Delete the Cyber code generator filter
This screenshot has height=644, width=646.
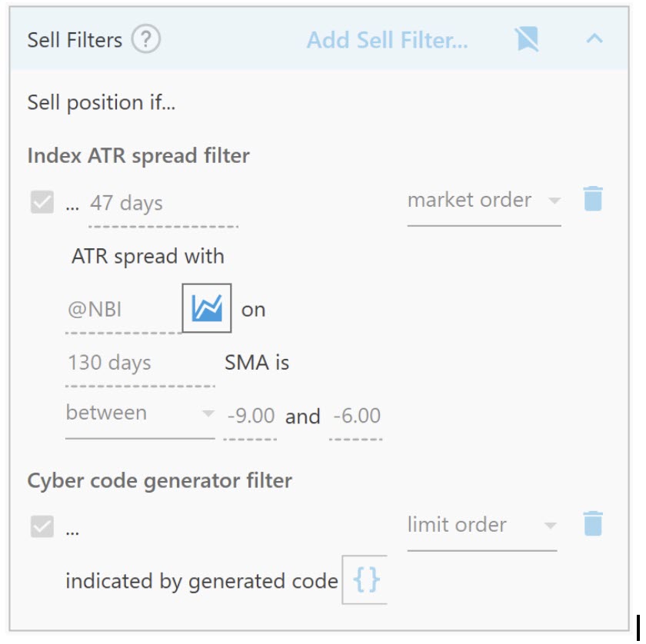pyautogui.click(x=593, y=524)
